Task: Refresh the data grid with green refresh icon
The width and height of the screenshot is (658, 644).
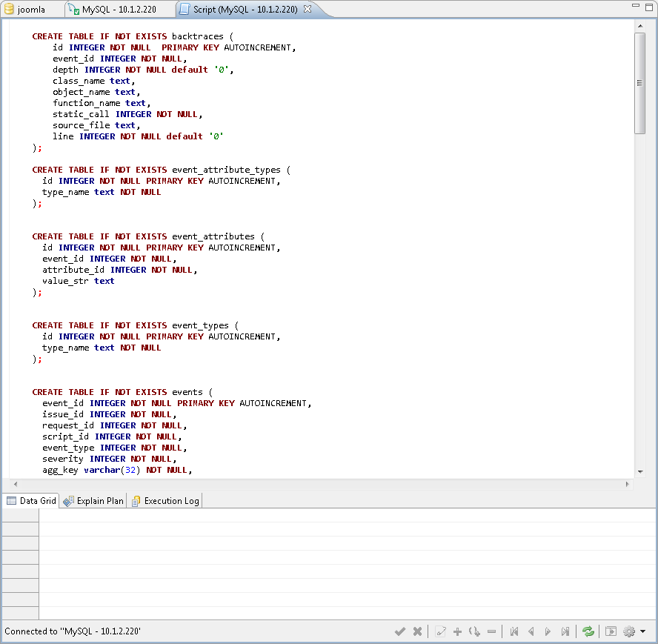Action: coord(588,631)
